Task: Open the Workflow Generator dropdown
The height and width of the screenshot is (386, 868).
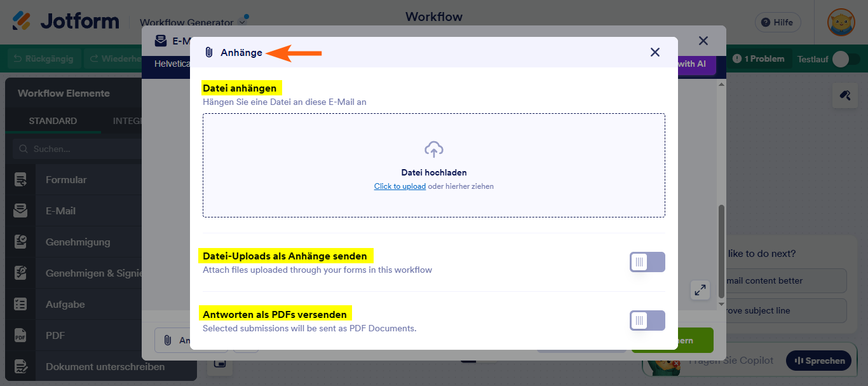Action: click(x=193, y=22)
